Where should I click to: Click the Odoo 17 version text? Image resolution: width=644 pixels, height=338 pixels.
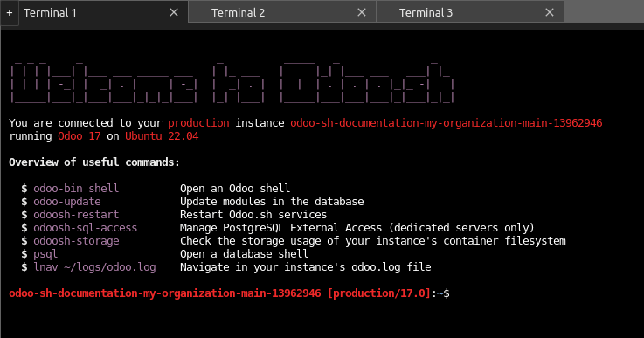[80, 136]
